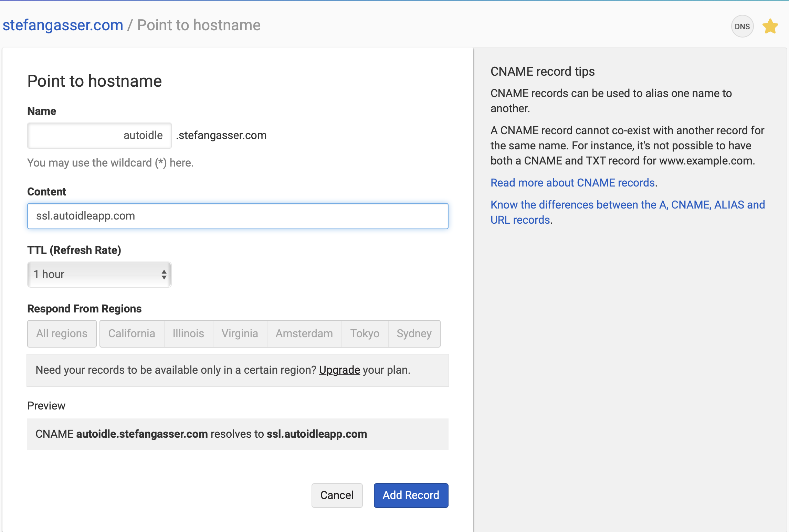Open A, CNAME, ALIAS differences link
789x532 pixels.
627,205
